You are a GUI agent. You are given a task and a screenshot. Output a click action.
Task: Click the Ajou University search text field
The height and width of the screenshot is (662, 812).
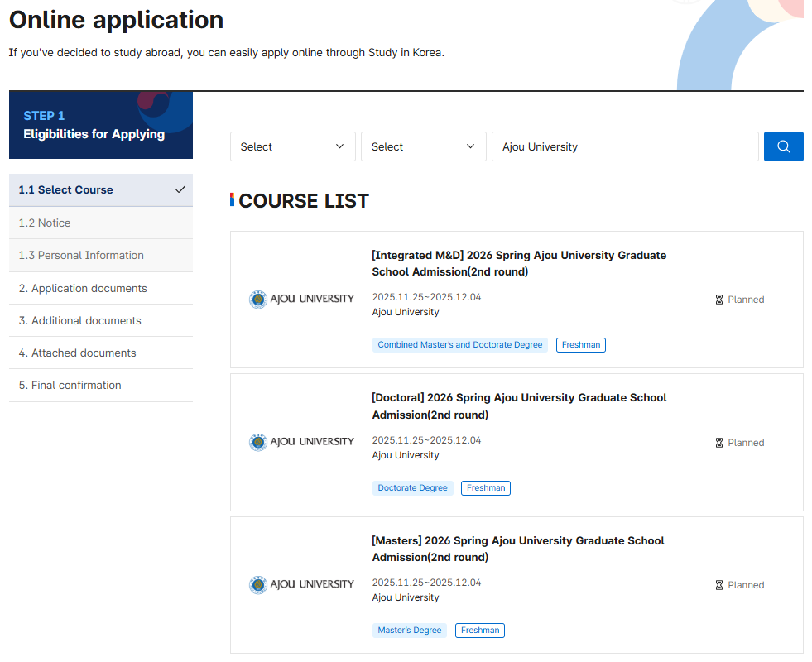coord(624,146)
